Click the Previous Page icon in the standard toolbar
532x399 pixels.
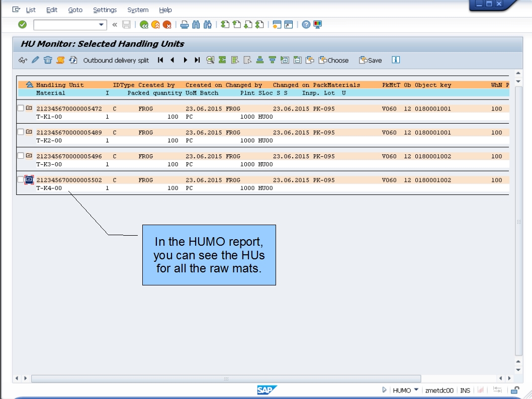click(236, 25)
